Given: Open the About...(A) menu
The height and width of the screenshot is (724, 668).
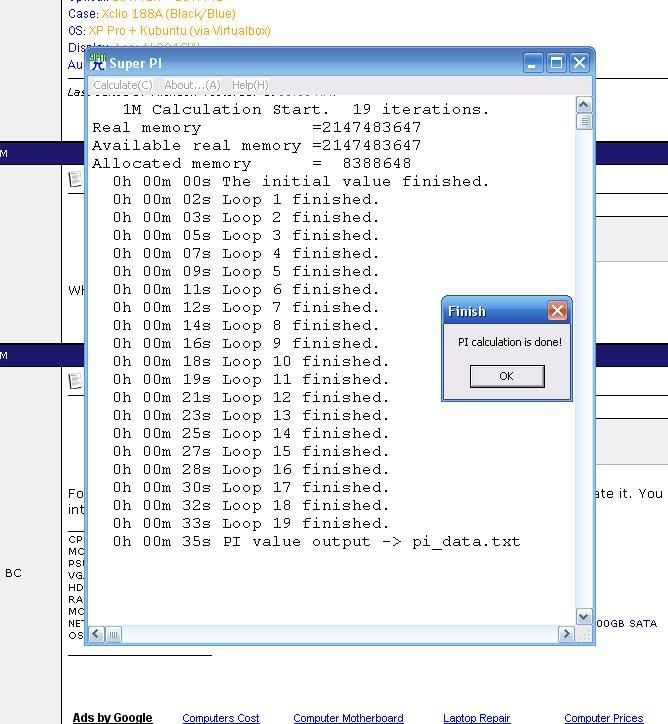Looking at the screenshot, I should 192,85.
